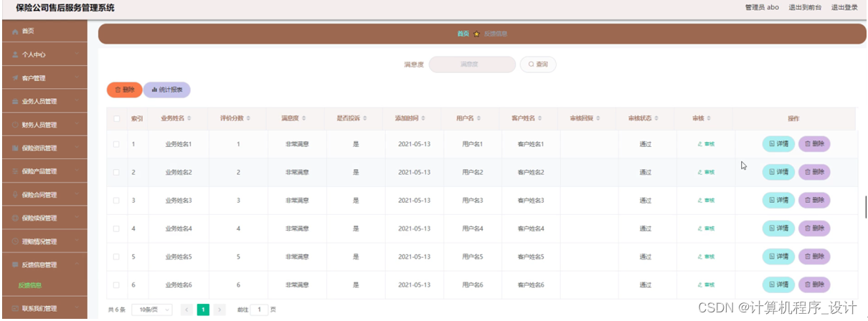Sort by the 审核状态 column sort arrows

pyautogui.click(x=657, y=118)
